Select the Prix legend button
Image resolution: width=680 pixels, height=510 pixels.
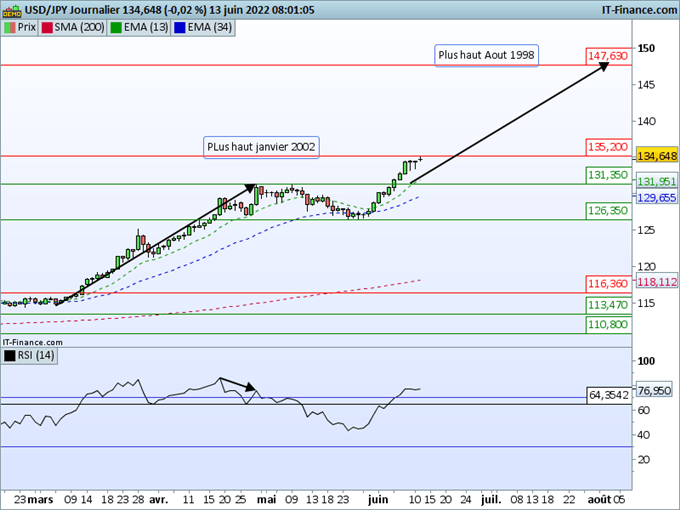tap(20, 27)
